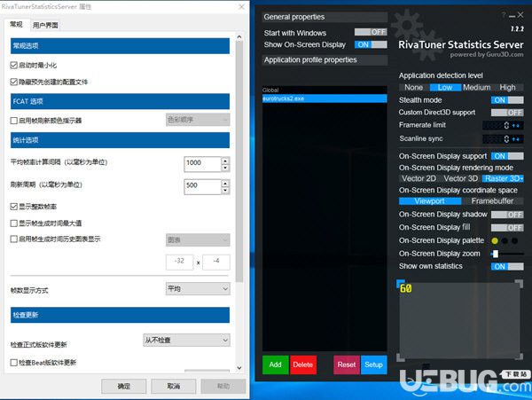532x400 pixels.
Task: Confirm with the 确定 button
Action: coord(124,386)
